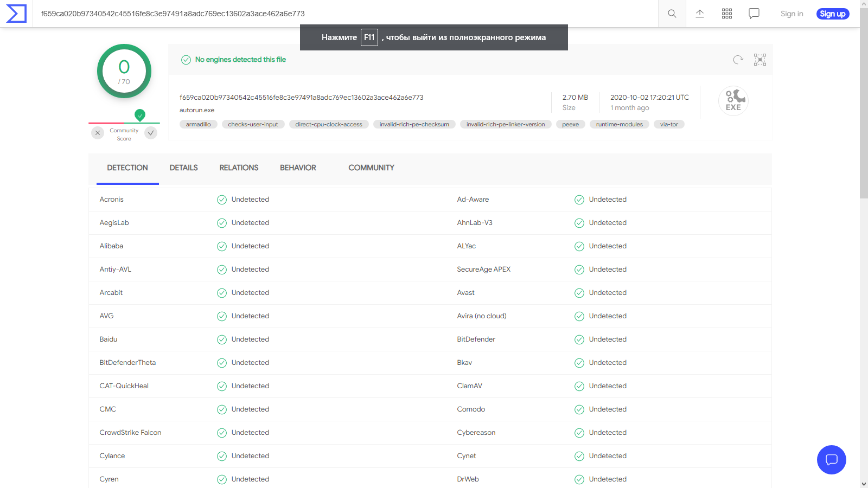
Task: Click the Cynet engine name
Action: coord(467,456)
